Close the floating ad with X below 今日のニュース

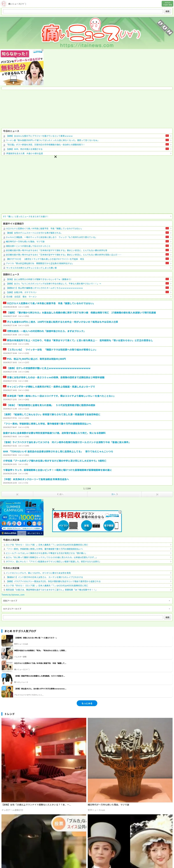[x=55, y=157]
